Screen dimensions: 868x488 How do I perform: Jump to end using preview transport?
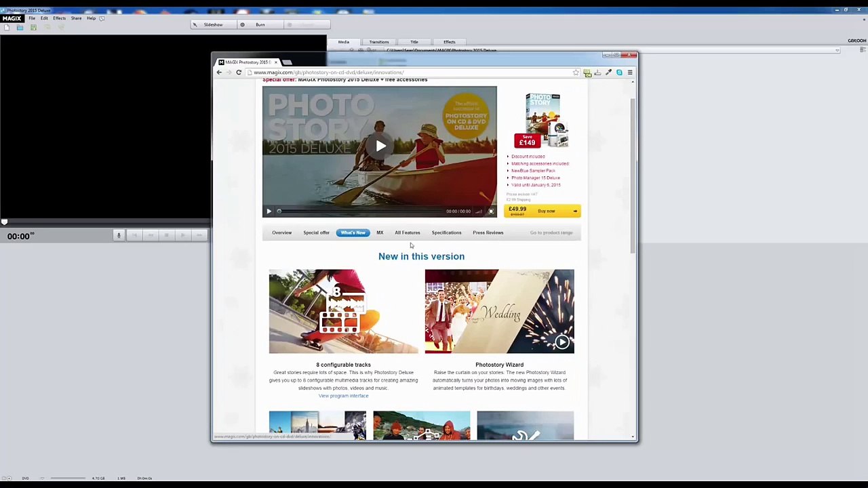[x=199, y=235]
